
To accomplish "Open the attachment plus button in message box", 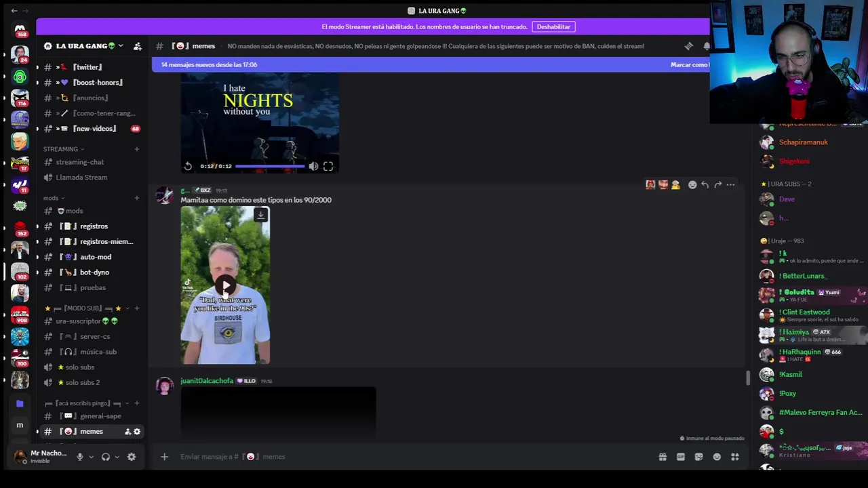I will [164, 457].
